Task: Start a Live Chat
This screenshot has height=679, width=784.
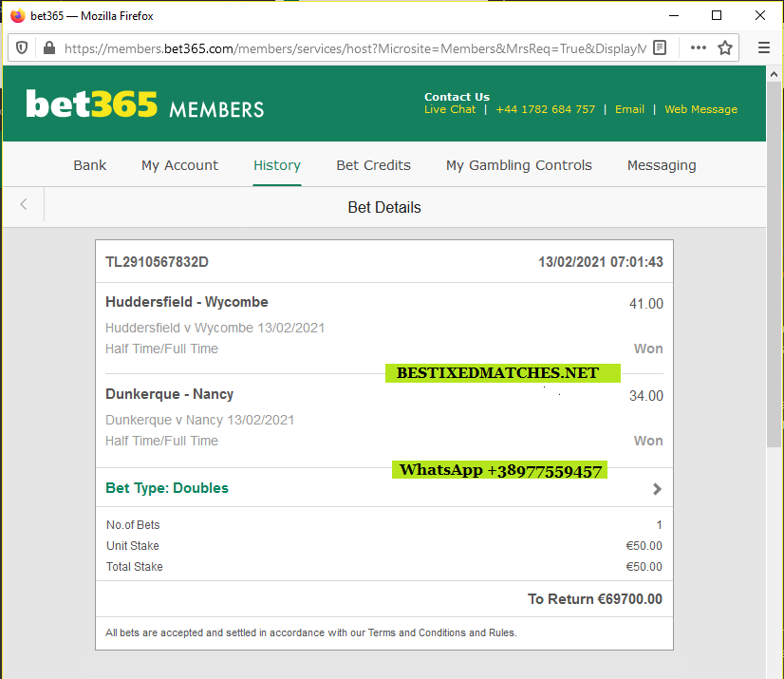Action: click(x=450, y=109)
